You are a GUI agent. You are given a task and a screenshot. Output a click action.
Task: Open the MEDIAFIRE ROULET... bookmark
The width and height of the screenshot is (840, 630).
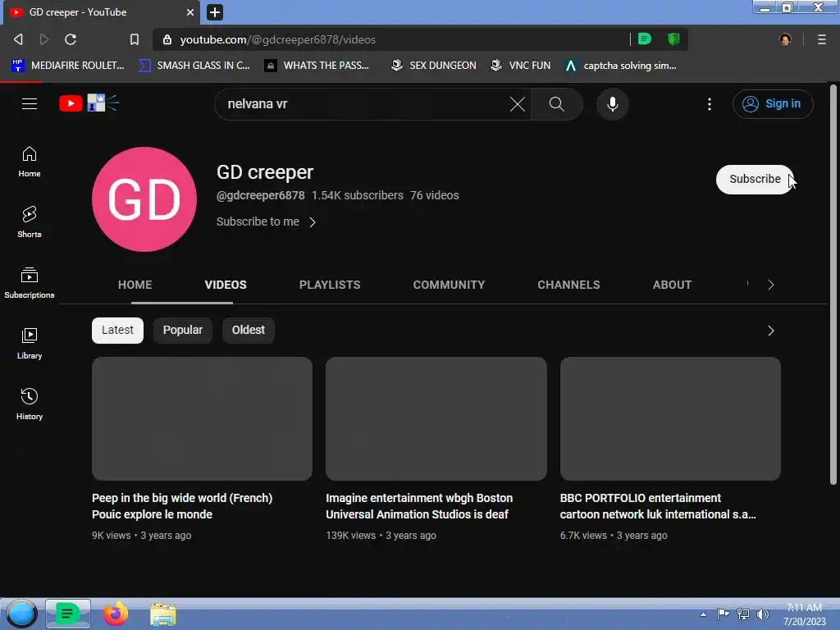coord(68,66)
